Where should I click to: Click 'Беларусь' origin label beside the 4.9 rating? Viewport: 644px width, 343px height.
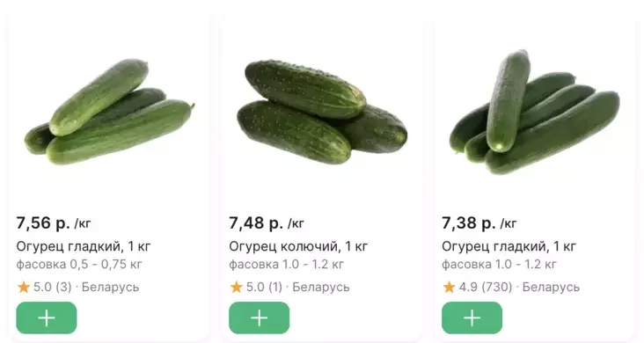[x=551, y=287]
